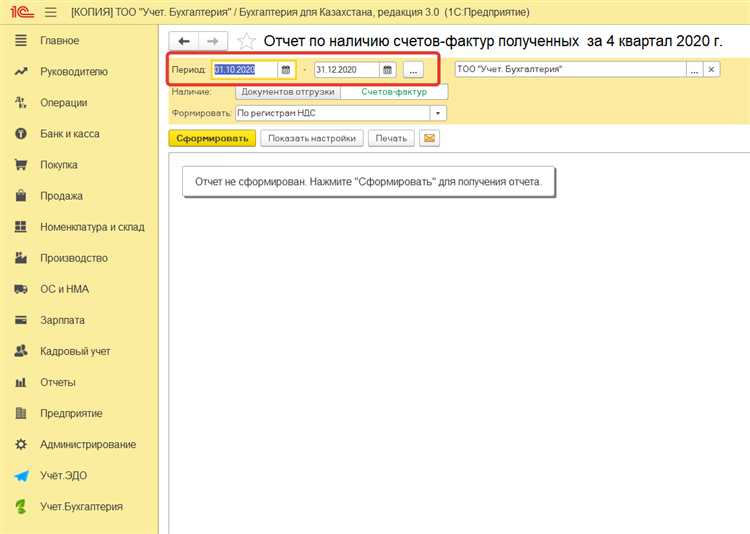Click the Сформировать button

[x=212, y=138]
